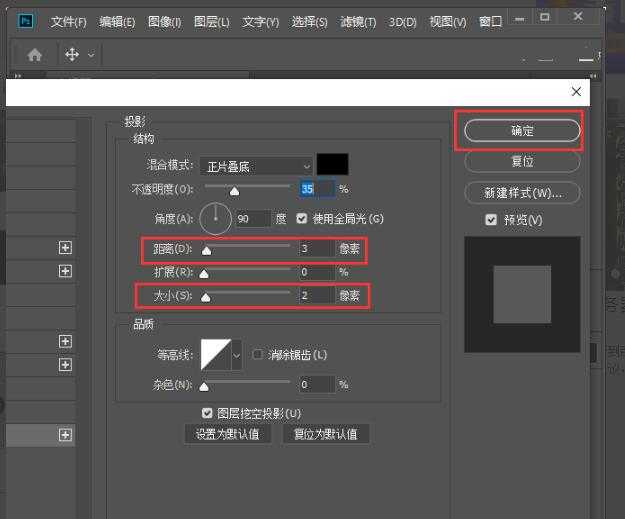This screenshot has height=519, width=625.
Task: Click plus icon on the highlighted style row
Action: (x=65, y=435)
